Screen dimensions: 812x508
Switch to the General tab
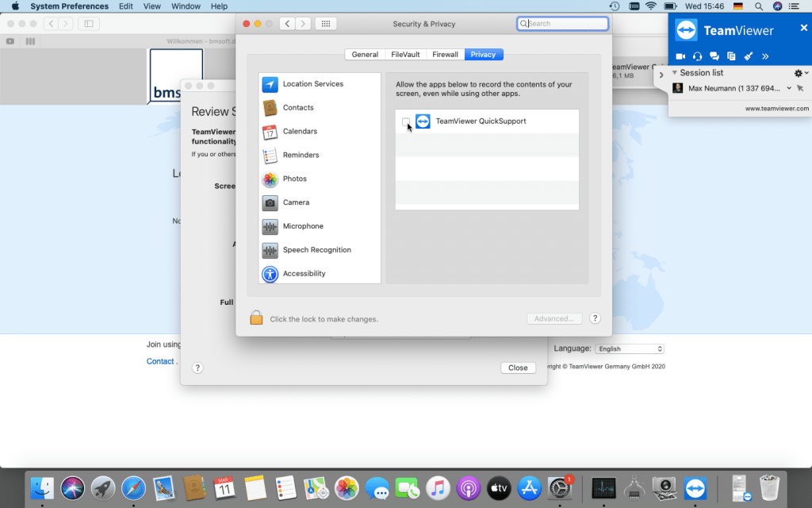click(x=365, y=55)
